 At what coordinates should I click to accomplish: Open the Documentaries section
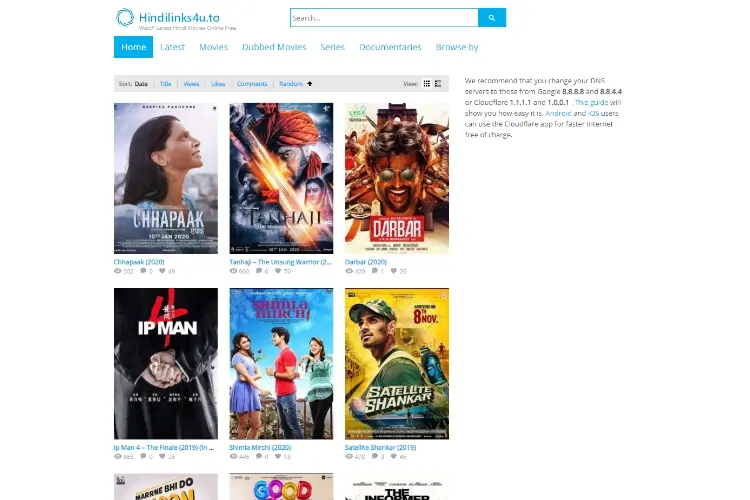390,47
